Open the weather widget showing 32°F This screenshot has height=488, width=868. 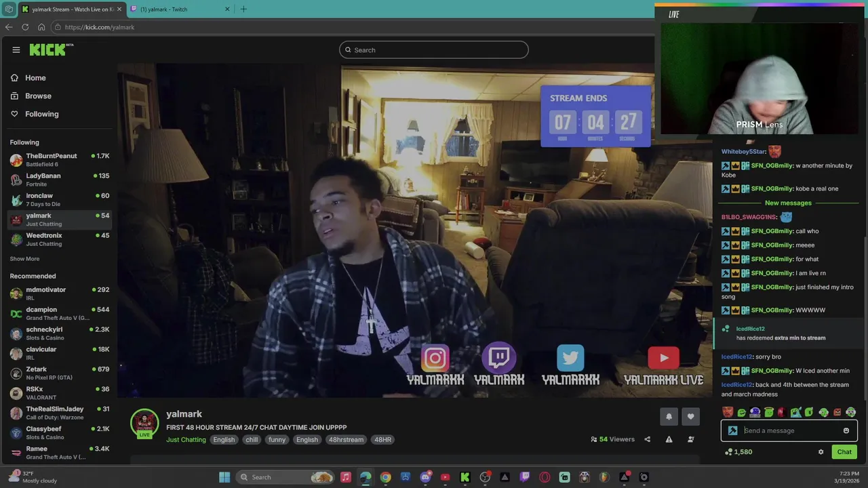(x=34, y=477)
